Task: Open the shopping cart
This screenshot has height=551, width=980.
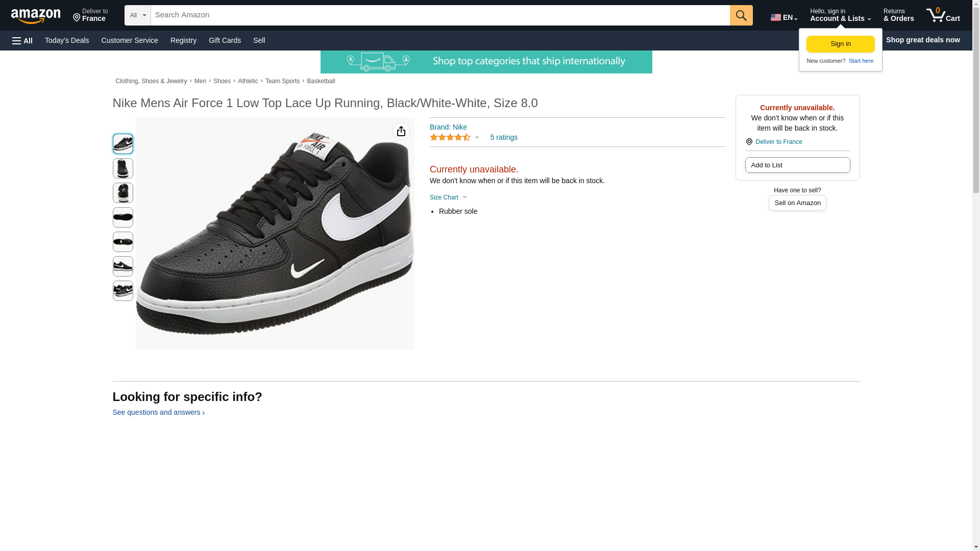Action: click(943, 15)
